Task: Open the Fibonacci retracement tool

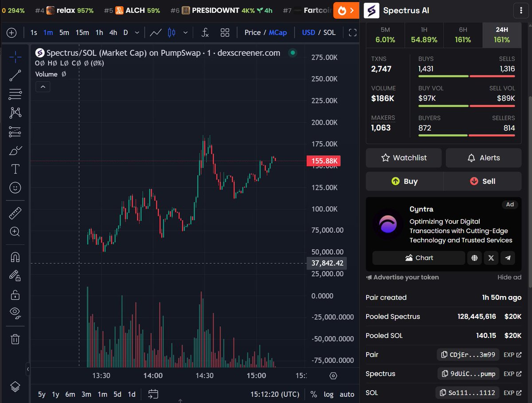Action: pos(15,94)
